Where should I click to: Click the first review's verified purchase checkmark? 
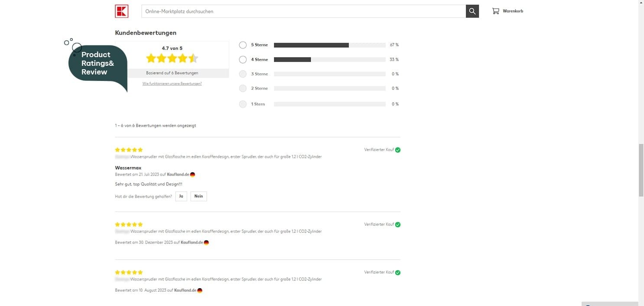point(398,150)
